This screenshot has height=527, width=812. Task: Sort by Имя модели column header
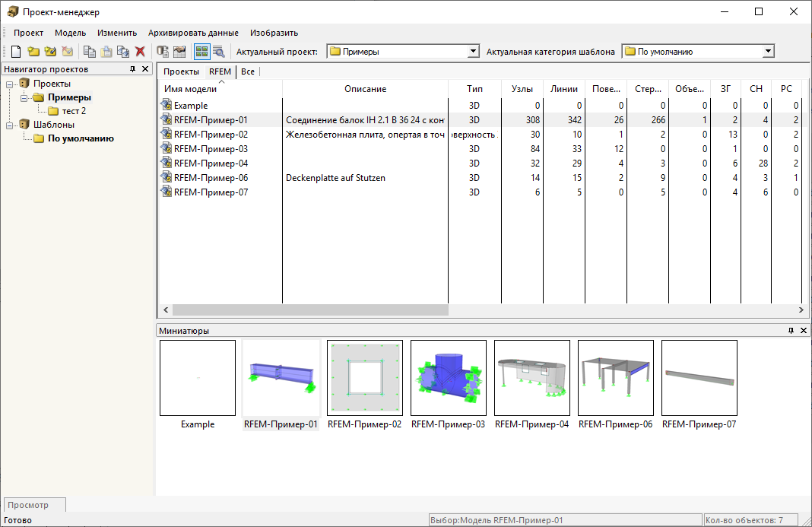click(x=220, y=89)
